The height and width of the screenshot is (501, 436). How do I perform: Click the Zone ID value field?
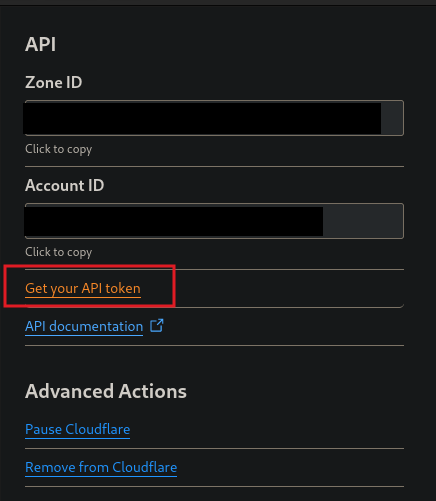click(x=214, y=118)
